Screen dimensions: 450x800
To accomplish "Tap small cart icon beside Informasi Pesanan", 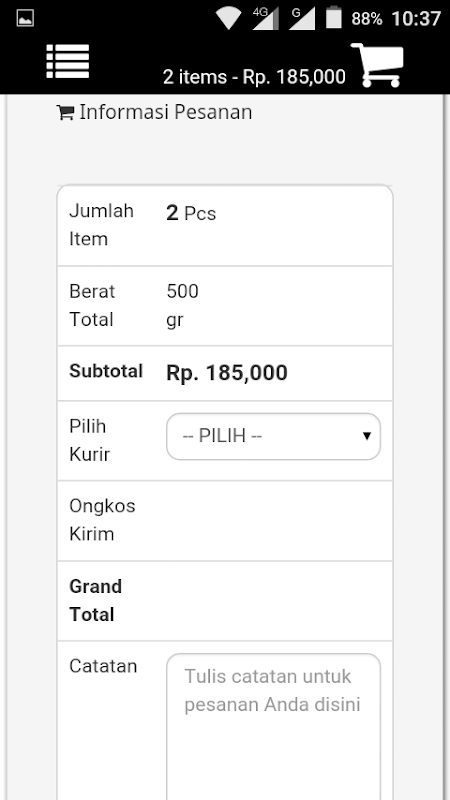I will (65, 112).
